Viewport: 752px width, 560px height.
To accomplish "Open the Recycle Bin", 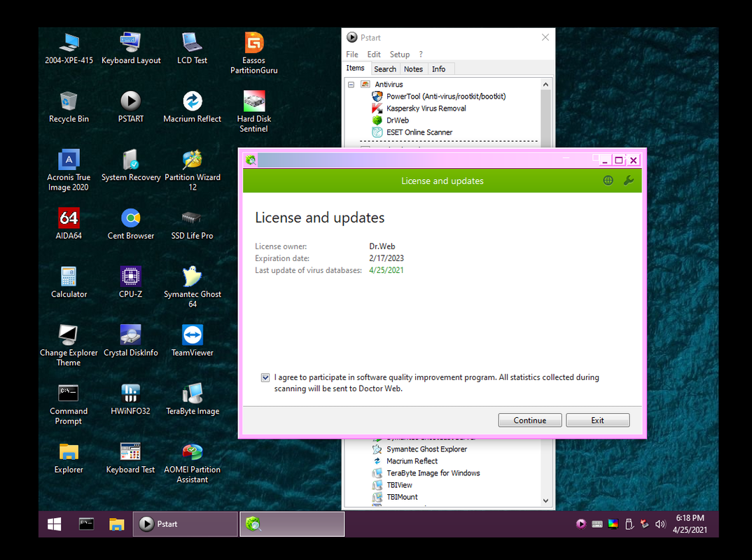I will 69,106.
